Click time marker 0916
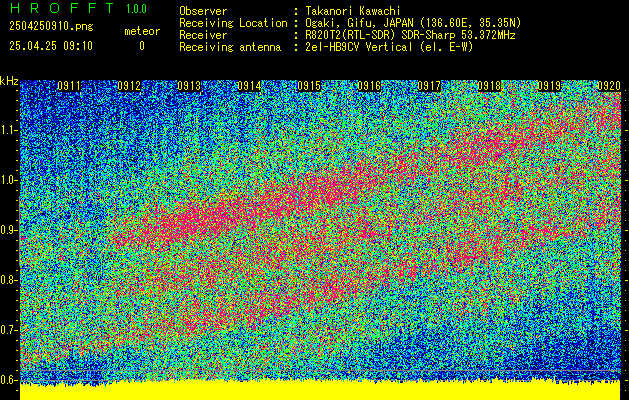629x400 pixels. 369,86
